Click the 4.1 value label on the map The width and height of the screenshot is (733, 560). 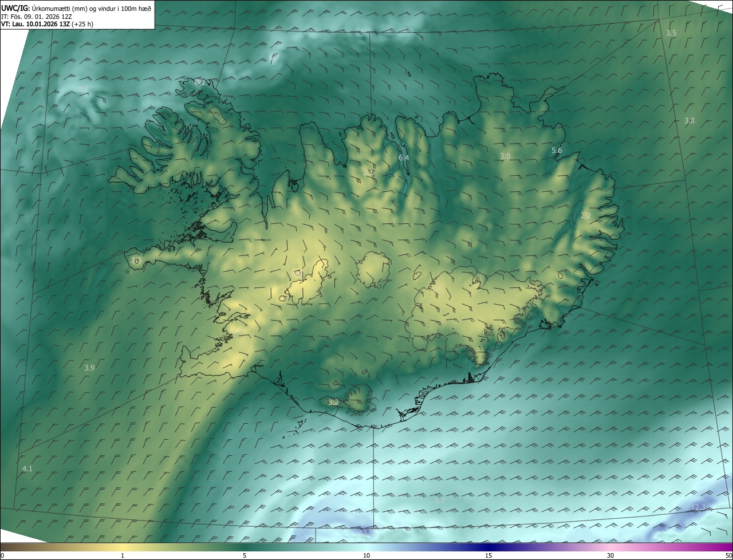(x=27, y=469)
